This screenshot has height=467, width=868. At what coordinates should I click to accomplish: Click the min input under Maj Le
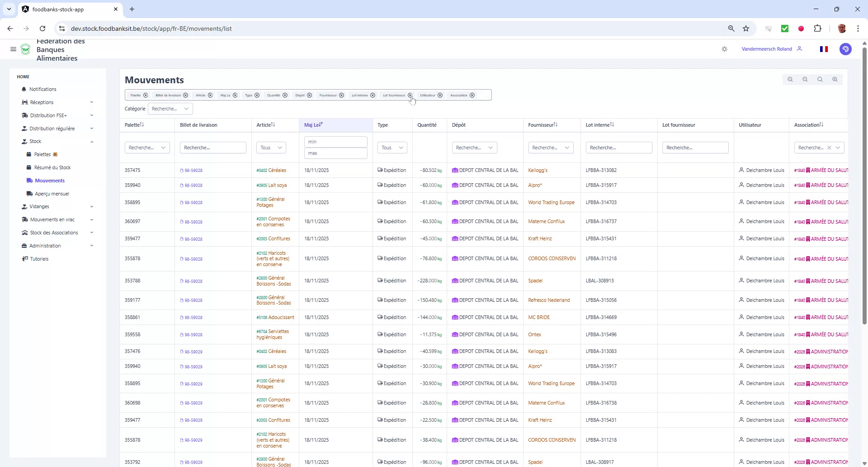pyautogui.click(x=335, y=142)
